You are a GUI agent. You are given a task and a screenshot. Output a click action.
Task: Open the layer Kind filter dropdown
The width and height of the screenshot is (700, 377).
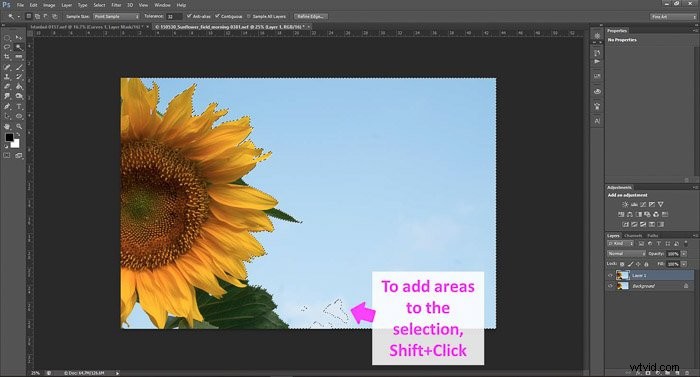[x=621, y=243]
